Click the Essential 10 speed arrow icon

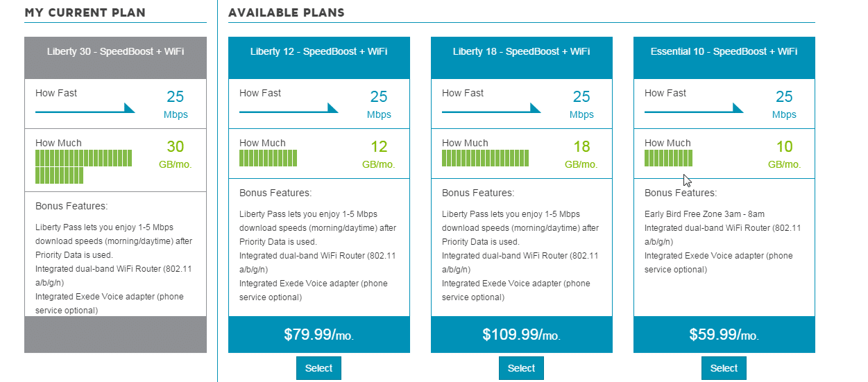(694, 109)
